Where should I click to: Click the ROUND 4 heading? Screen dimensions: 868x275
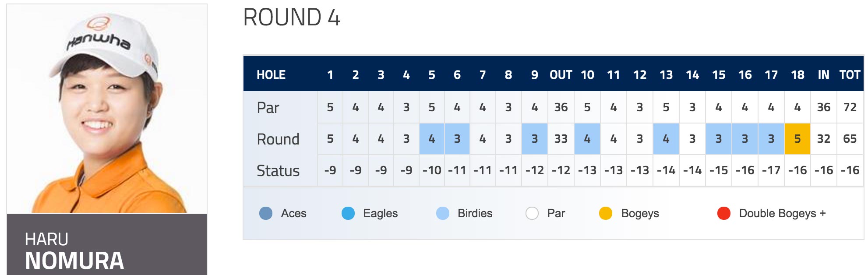[292, 18]
